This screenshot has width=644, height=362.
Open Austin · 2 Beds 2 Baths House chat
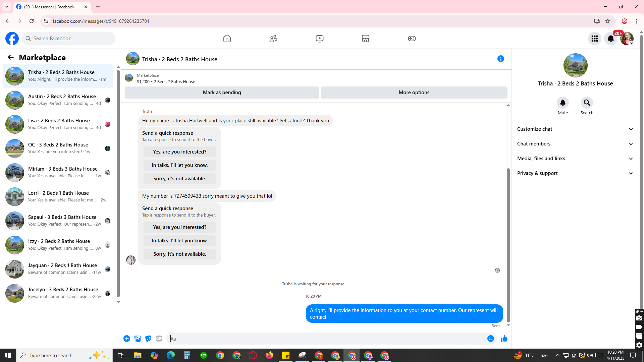[58, 100]
